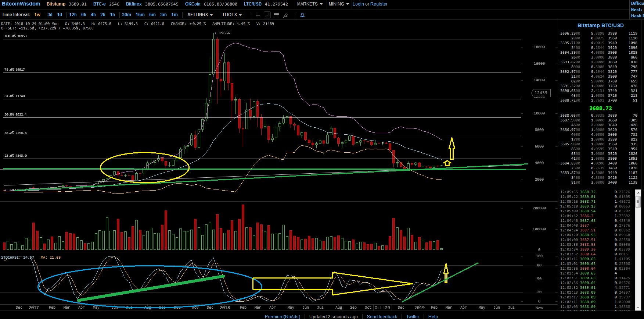
Task: Change interval to 2h
Action: 103,15
